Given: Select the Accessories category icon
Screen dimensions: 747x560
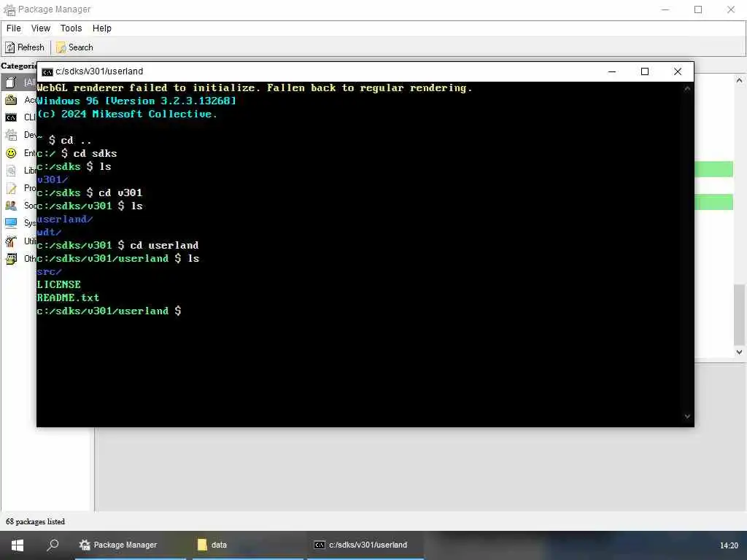Looking at the screenshot, I should click(11, 99).
